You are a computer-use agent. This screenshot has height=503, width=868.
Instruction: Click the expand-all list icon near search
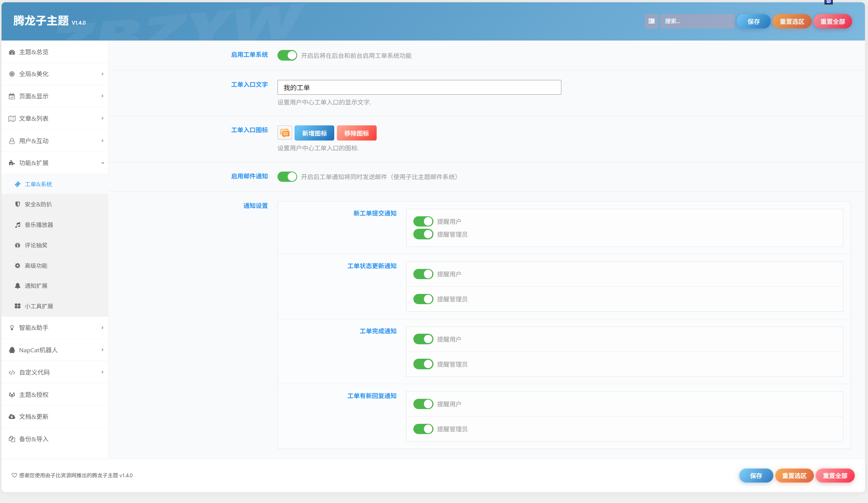(651, 21)
